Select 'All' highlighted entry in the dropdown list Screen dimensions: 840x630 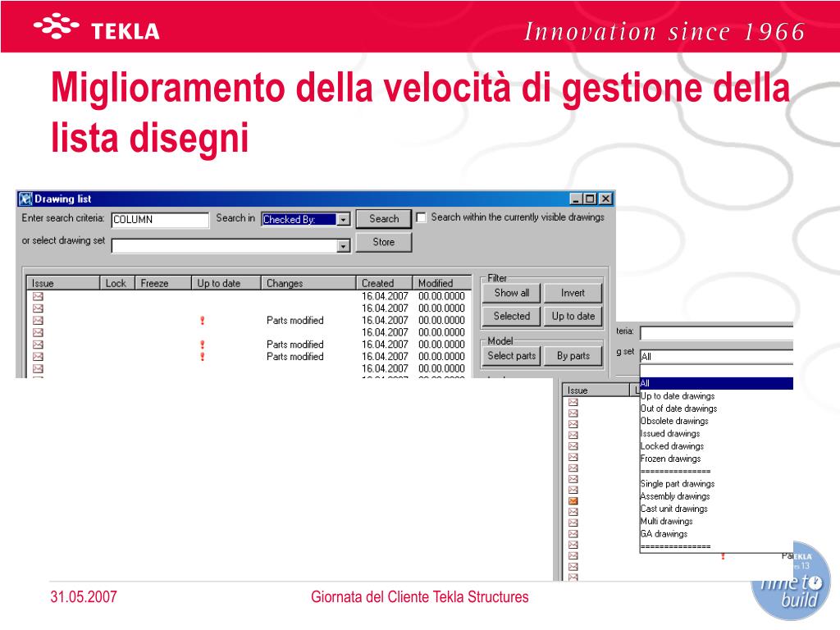point(716,383)
